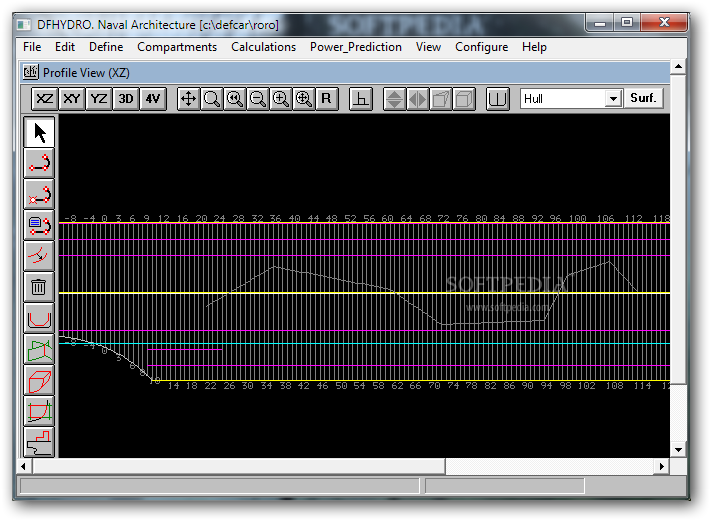Switch to XZ profile view button
Viewport: 711px width, 521px height.
[x=44, y=99]
